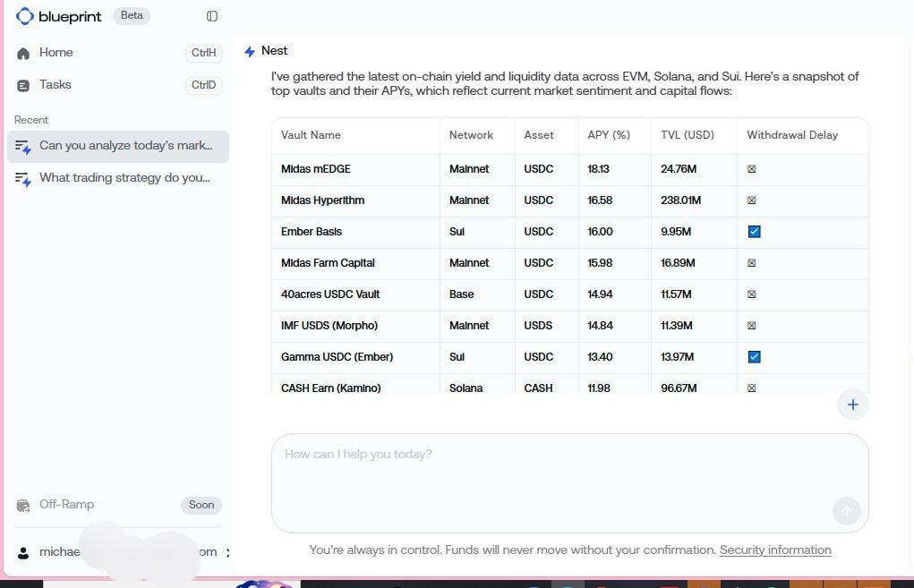
Task: Select the 40acres USDC Vault name
Action: (330, 294)
